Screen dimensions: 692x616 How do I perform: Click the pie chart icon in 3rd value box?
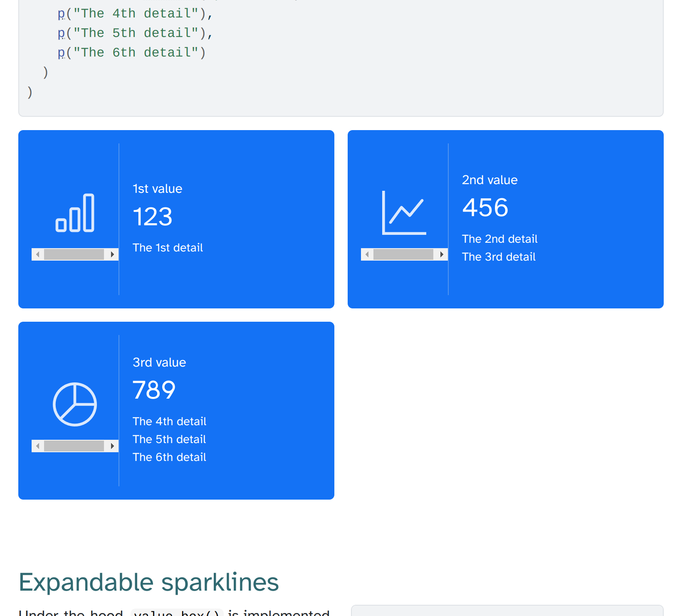[x=75, y=404]
